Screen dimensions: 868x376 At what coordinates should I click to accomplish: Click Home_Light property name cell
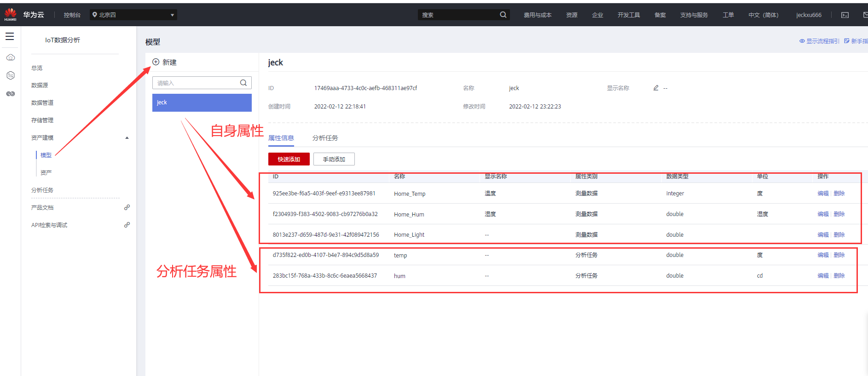[409, 234]
